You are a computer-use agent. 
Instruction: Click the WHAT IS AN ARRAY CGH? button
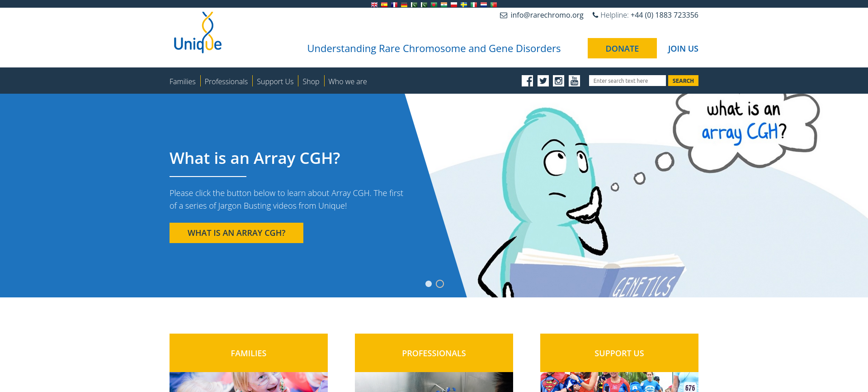click(x=236, y=233)
